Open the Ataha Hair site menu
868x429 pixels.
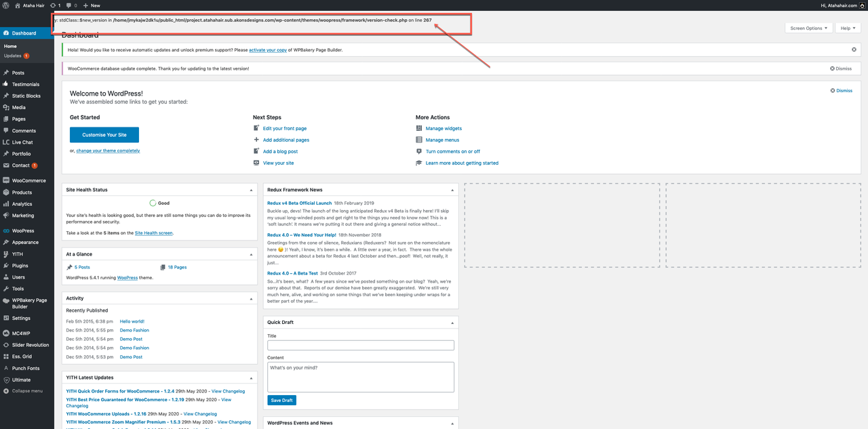click(x=28, y=5)
